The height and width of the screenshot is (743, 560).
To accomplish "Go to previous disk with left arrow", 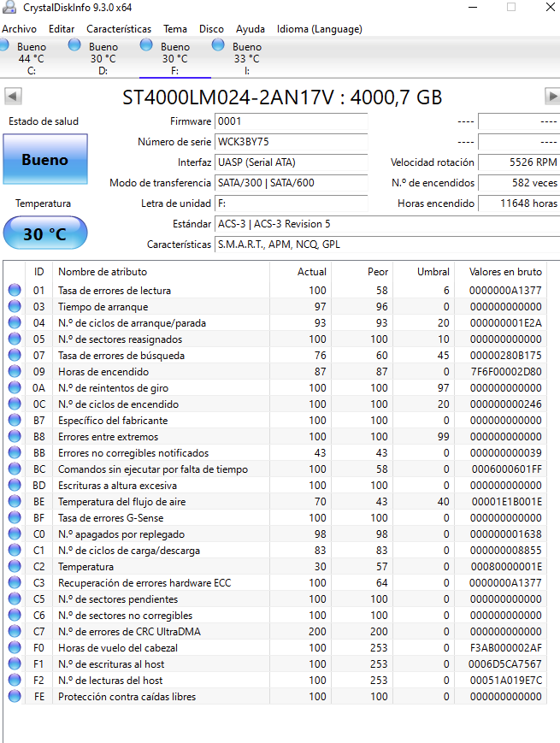I will (x=14, y=97).
